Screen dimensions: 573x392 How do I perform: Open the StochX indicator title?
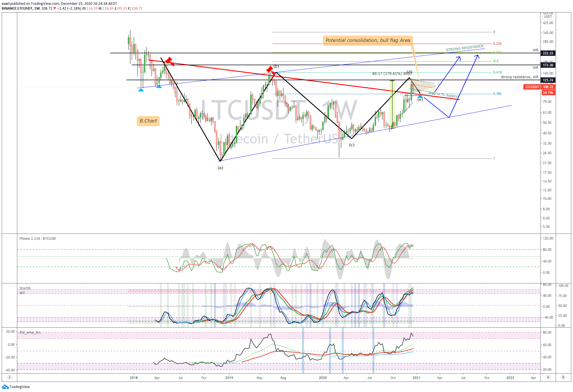pos(25,288)
